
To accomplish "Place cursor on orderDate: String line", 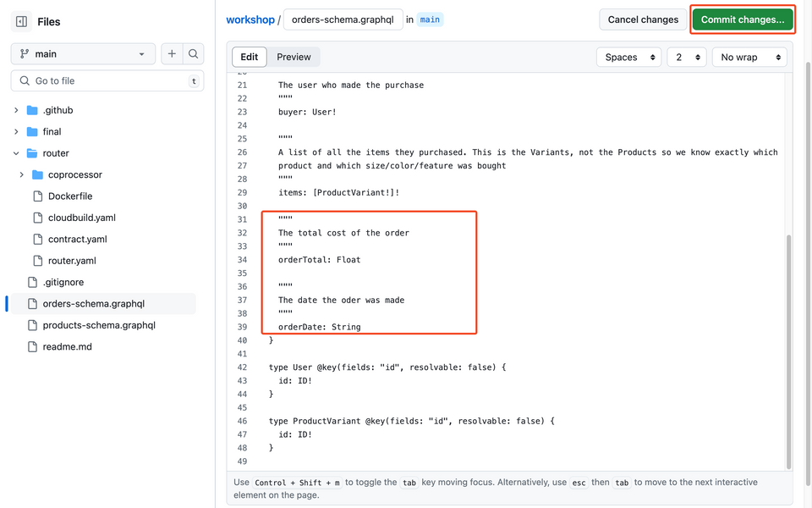I will 319,327.
